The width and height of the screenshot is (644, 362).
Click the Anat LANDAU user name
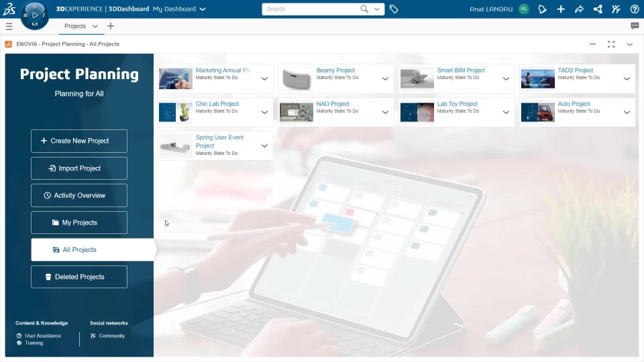point(491,9)
